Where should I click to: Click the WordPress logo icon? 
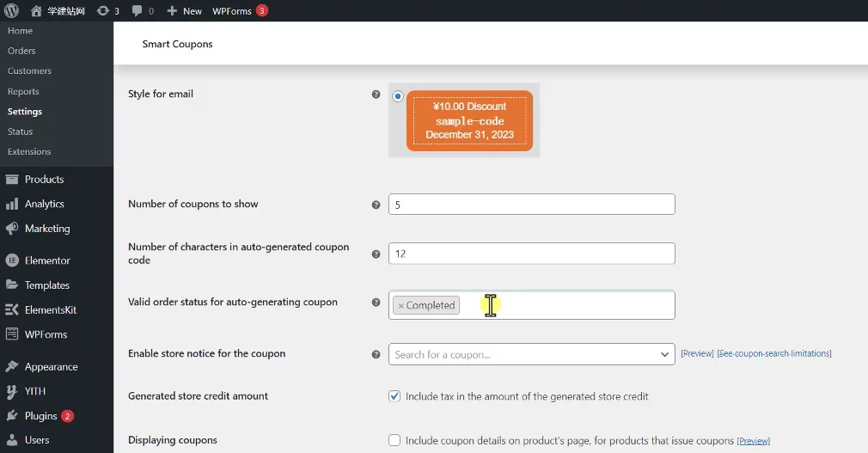pyautogui.click(x=11, y=10)
